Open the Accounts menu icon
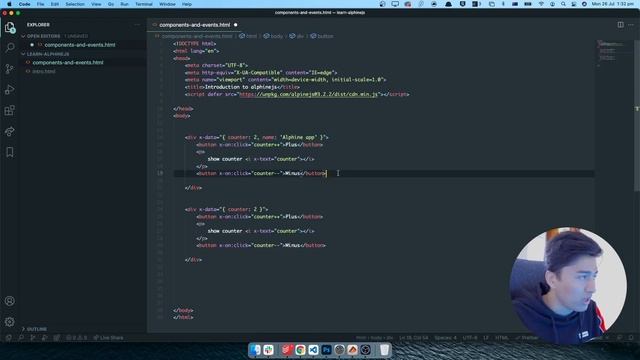This screenshot has width=640, height=360. (x=10, y=301)
